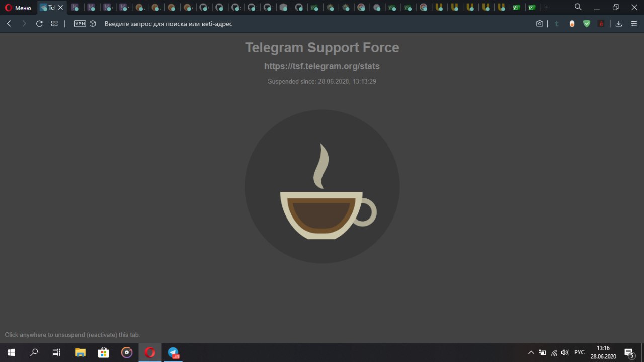Toggle the VPN badge in address bar

click(80, 24)
